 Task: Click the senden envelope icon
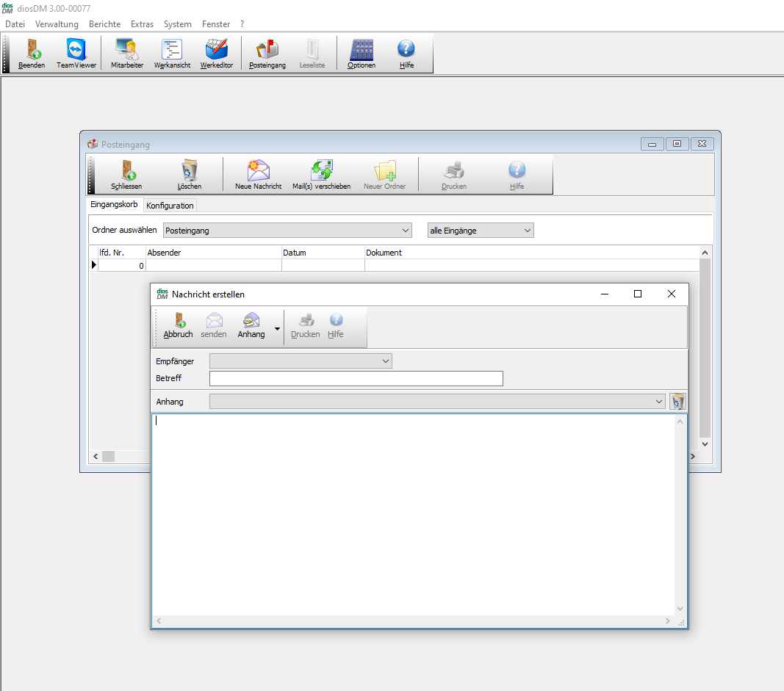pyautogui.click(x=214, y=326)
